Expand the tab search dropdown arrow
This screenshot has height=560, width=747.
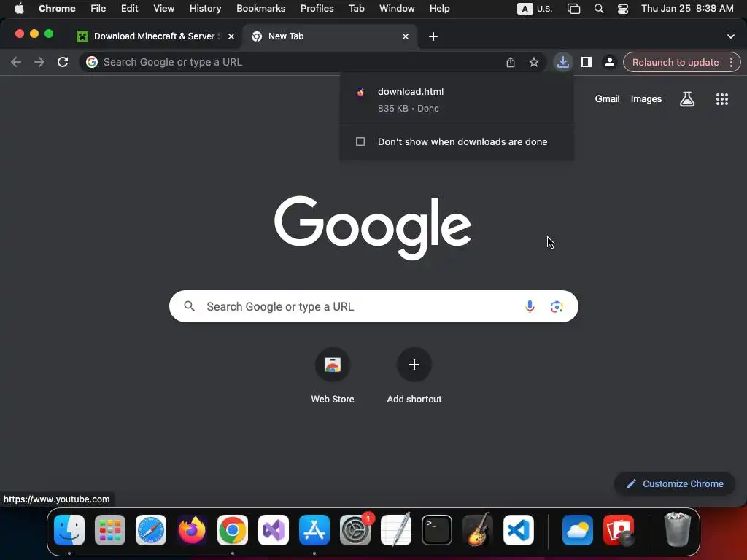[x=730, y=36]
